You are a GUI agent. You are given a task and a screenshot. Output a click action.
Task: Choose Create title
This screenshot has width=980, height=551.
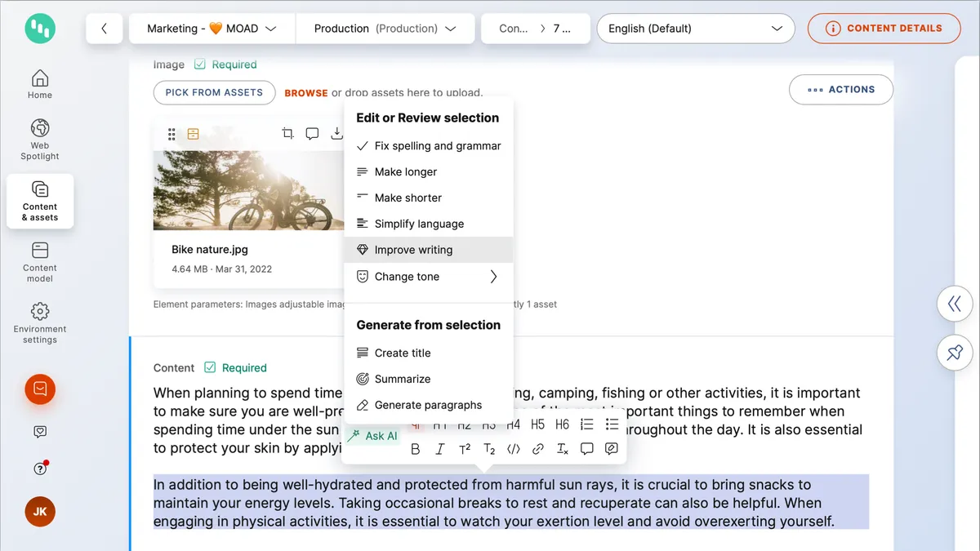(429, 353)
